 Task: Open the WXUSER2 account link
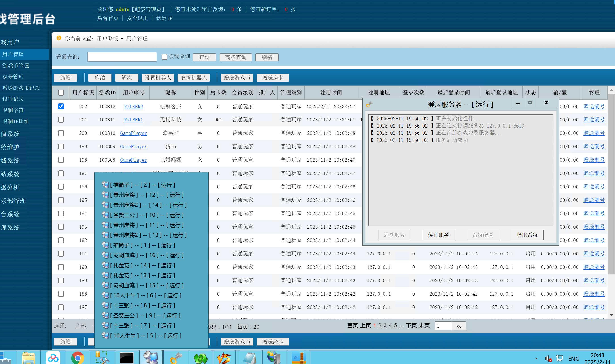coord(133,107)
